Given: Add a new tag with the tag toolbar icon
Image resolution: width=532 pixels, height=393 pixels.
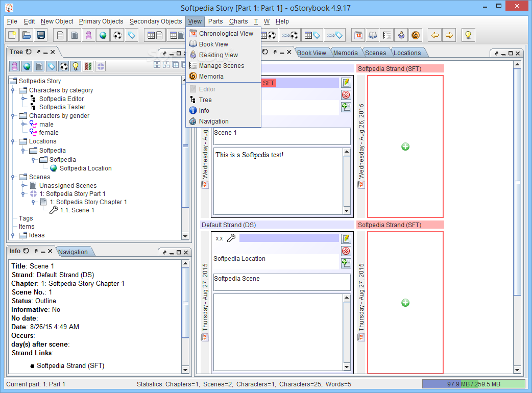Looking at the screenshot, I should [132, 35].
